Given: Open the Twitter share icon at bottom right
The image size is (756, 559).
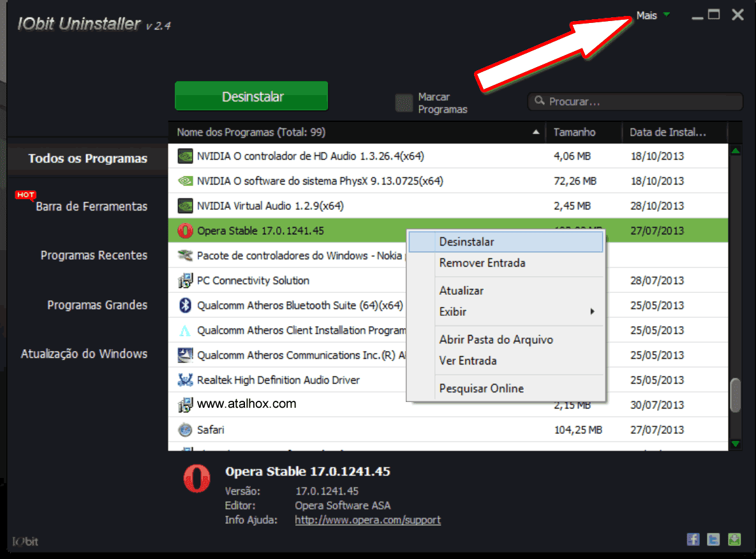Looking at the screenshot, I should 713,539.
